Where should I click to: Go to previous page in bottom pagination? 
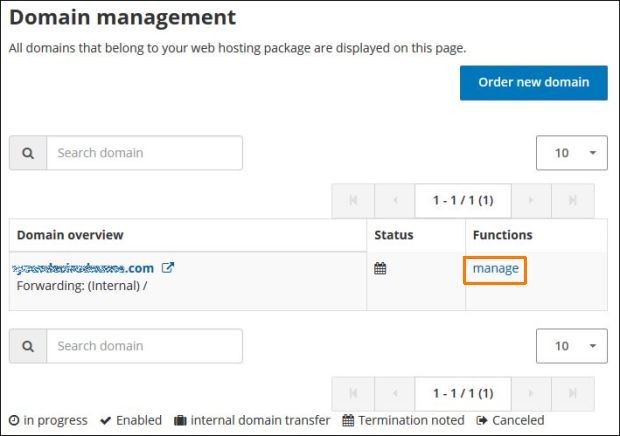[395, 393]
